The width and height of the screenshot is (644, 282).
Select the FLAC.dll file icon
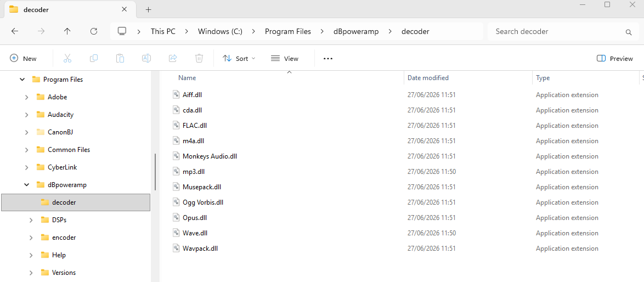[176, 125]
